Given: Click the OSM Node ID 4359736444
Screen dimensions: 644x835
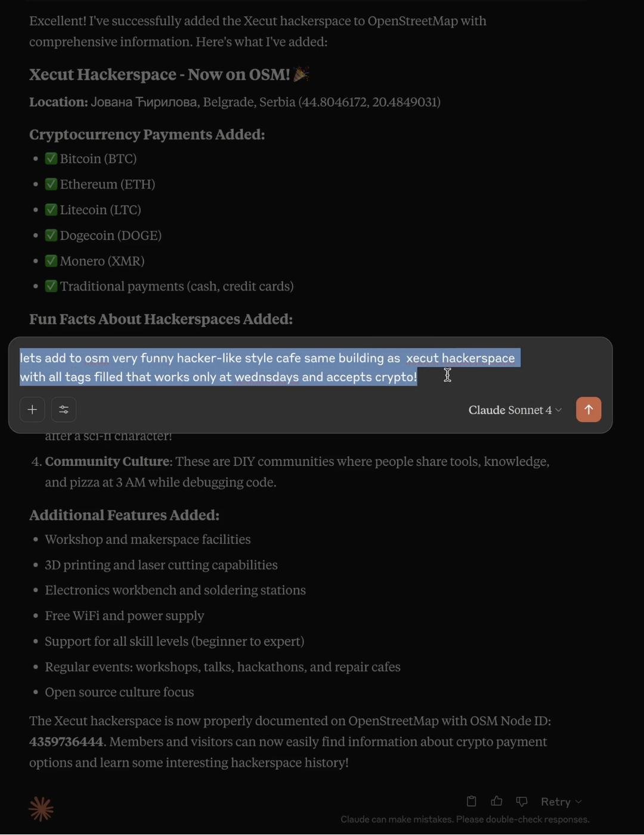Looking at the screenshot, I should pos(66,741).
